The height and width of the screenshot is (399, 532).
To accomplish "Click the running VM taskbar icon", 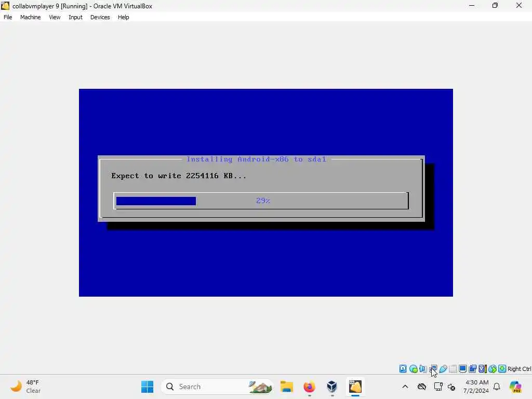I will coord(355,387).
